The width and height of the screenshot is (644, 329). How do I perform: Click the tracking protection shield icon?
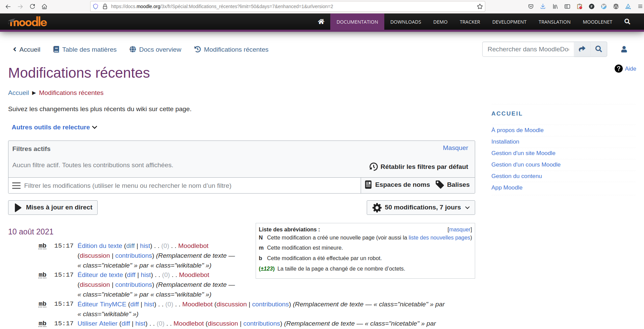96,6
